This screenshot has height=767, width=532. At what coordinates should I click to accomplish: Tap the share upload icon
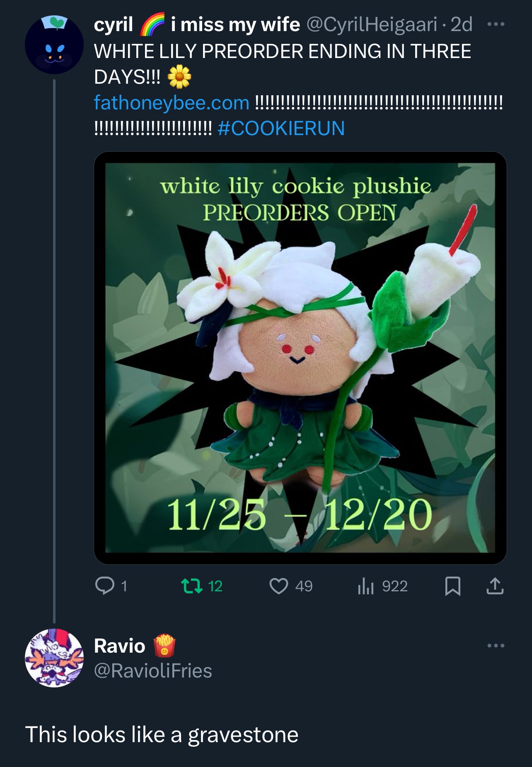(495, 586)
